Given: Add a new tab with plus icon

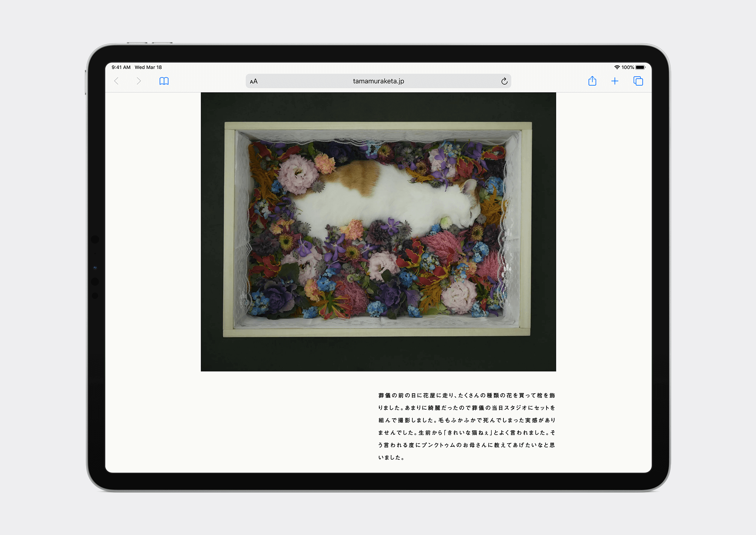Looking at the screenshot, I should coord(615,81).
